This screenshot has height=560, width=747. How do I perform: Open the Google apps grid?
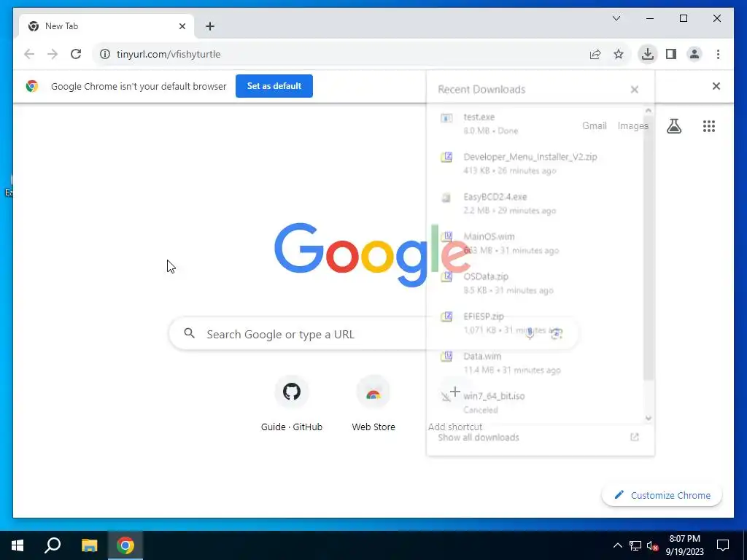709,126
